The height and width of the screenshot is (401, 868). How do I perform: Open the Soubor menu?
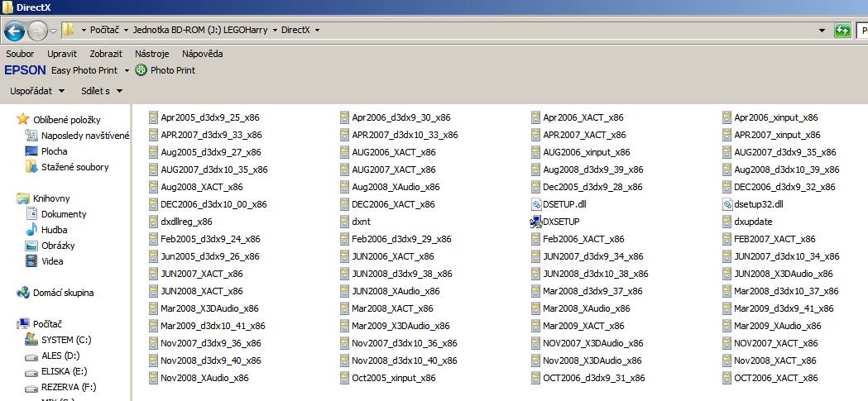point(20,54)
